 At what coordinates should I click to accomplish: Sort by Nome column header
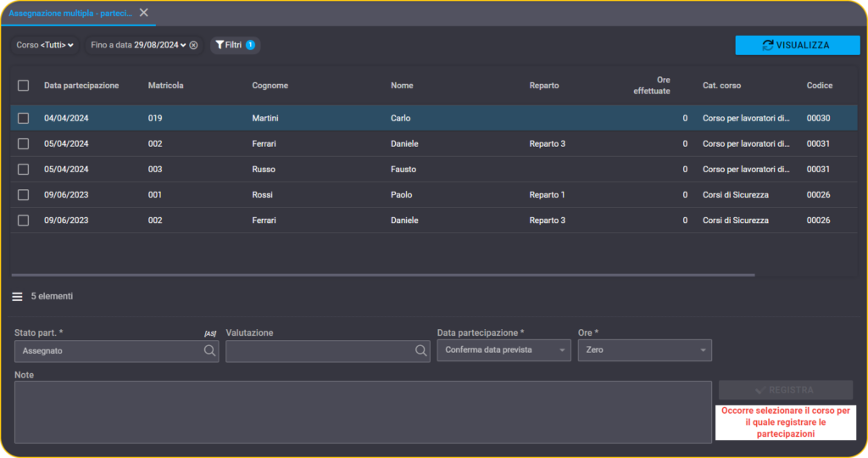(x=402, y=86)
